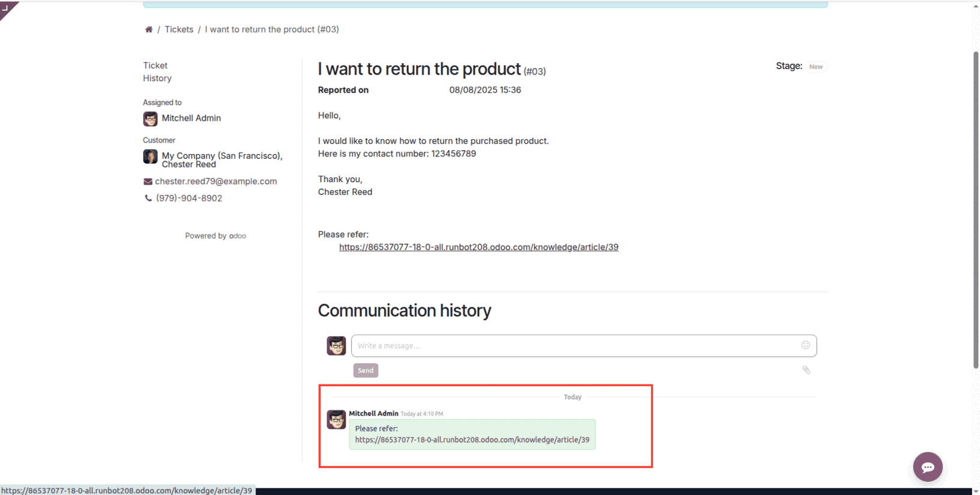Go to the portal home icon in breadcrumb
This screenshot has width=980, height=495.
point(149,29)
